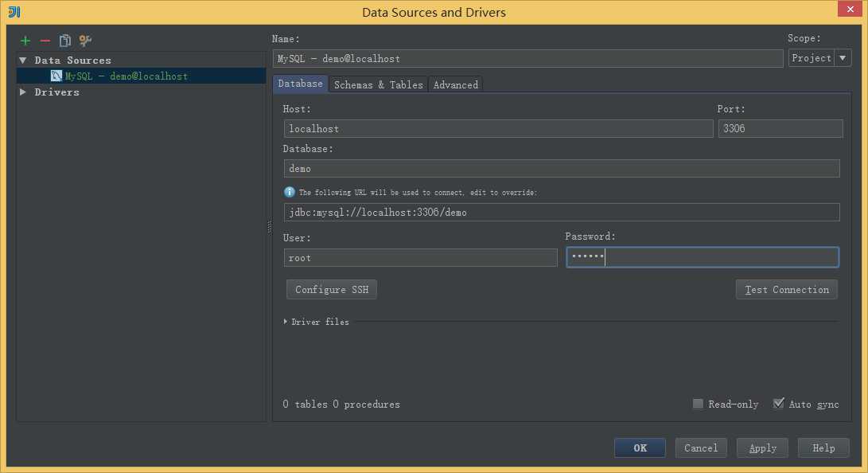The height and width of the screenshot is (473, 868).
Task: Toggle the Auto sync checkbox
Action: [x=778, y=403]
